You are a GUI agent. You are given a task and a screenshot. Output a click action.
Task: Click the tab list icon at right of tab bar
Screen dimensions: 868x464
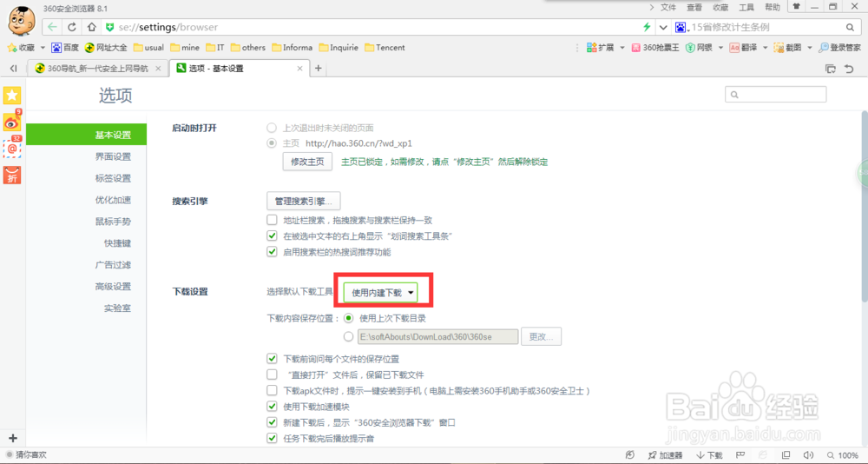tap(831, 69)
